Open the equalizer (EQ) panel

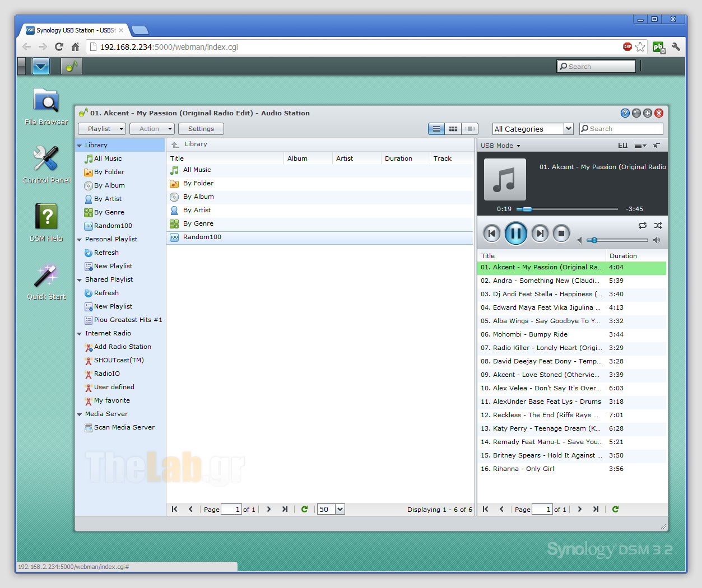(x=623, y=146)
